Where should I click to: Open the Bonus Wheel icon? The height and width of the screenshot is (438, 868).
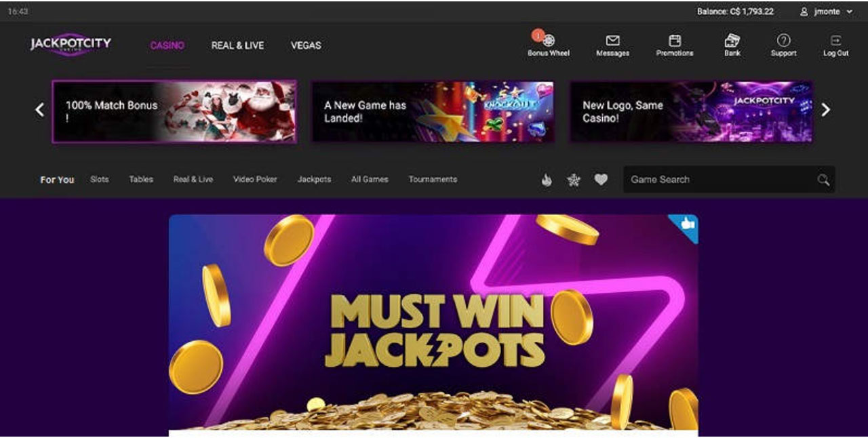pos(549,40)
